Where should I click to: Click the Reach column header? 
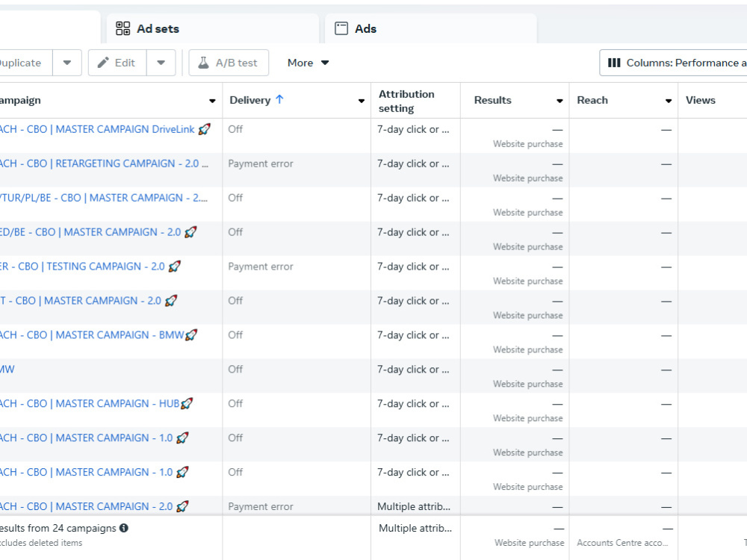pyautogui.click(x=592, y=100)
